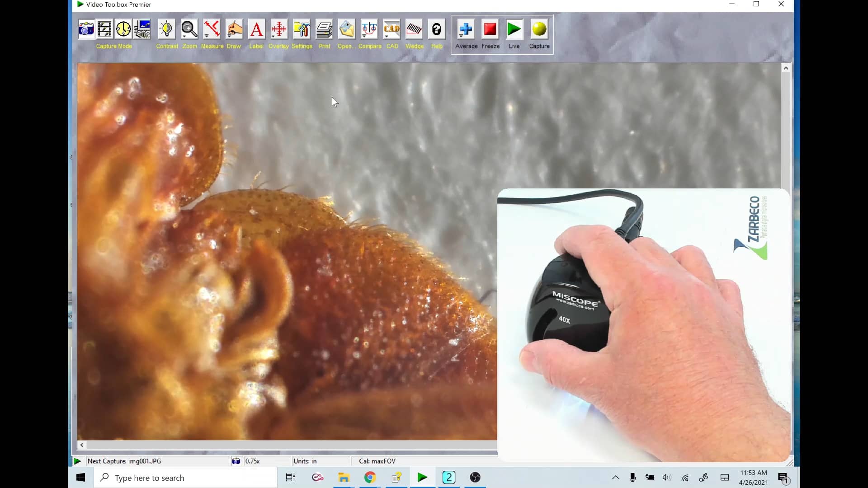The width and height of the screenshot is (868, 488).
Task: Click the Next Capture: img001.JPG field
Action: pos(158,461)
